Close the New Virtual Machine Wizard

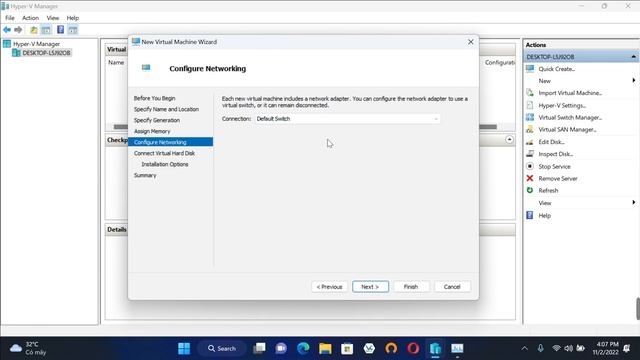click(x=471, y=42)
